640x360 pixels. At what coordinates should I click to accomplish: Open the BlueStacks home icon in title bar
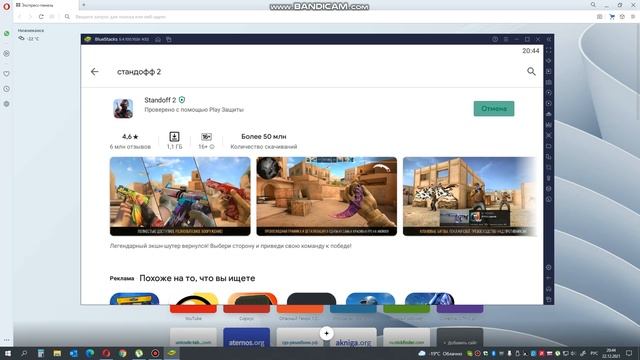[x=158, y=40]
